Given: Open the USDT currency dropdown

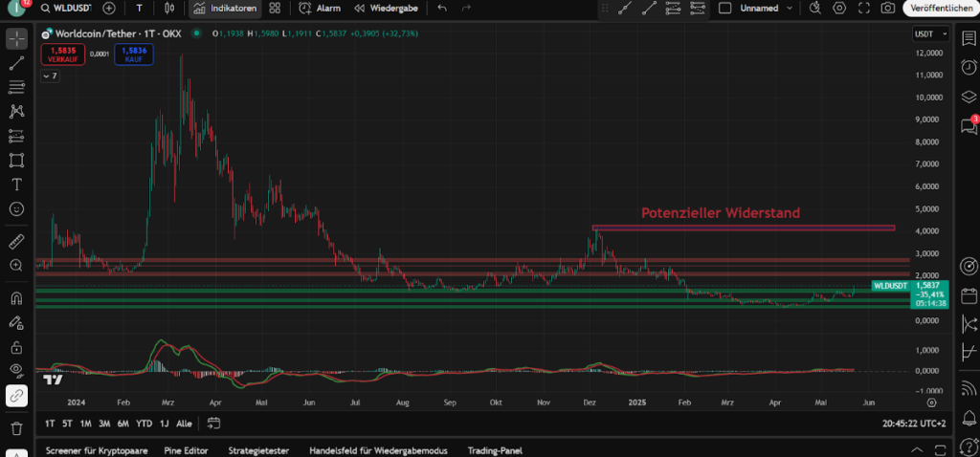Looking at the screenshot, I should (928, 34).
